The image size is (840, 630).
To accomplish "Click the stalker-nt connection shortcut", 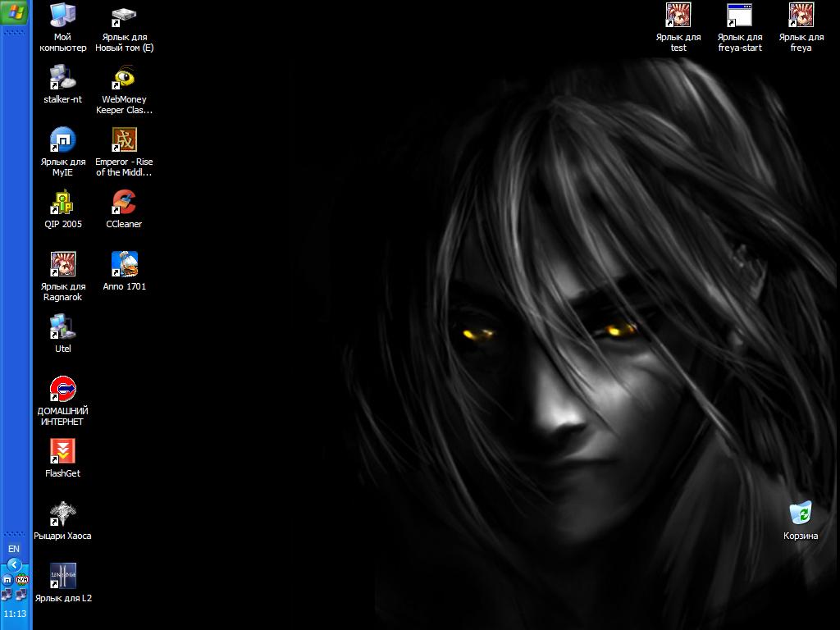I will [x=62, y=84].
